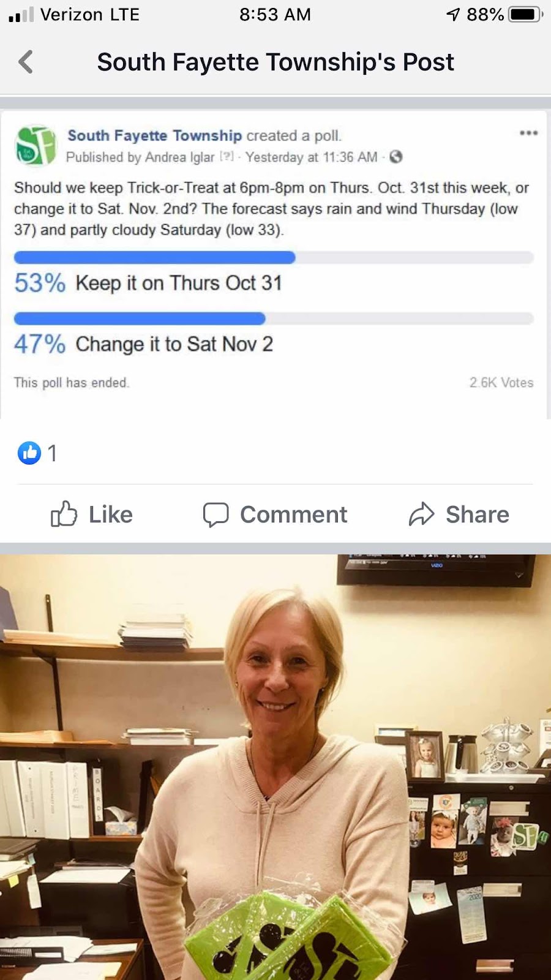Tap the question mark by Andrea Iglar
551x980 pixels.
coord(227,157)
